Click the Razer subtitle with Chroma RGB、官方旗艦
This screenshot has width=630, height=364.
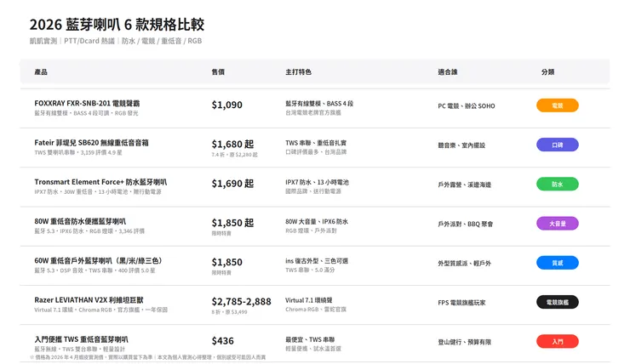point(100,310)
